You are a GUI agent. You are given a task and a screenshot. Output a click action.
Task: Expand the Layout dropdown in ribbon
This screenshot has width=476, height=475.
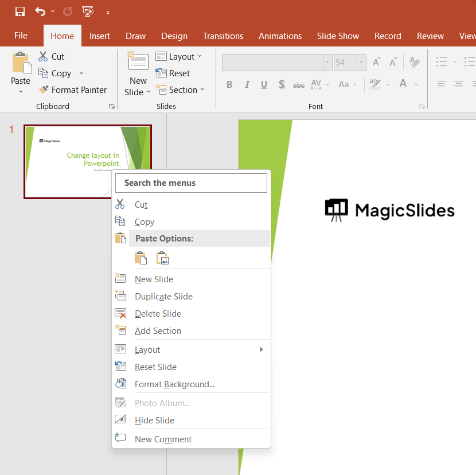click(x=179, y=56)
